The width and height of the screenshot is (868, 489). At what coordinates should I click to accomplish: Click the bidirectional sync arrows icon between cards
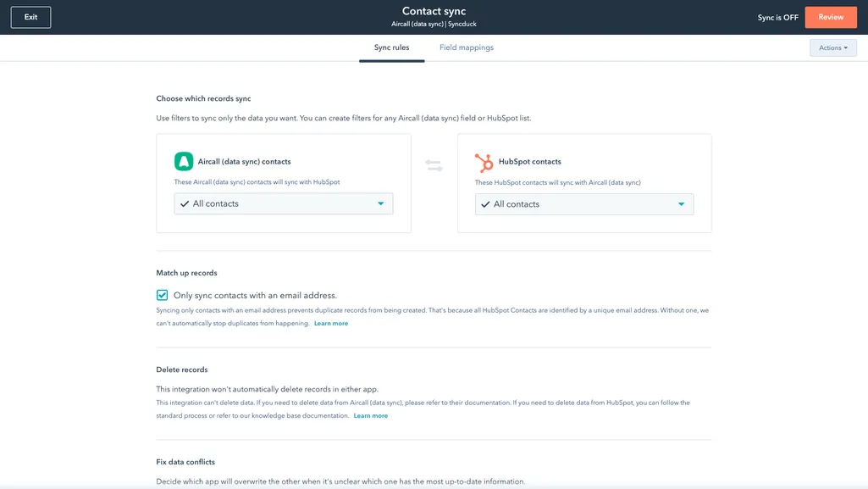click(434, 165)
